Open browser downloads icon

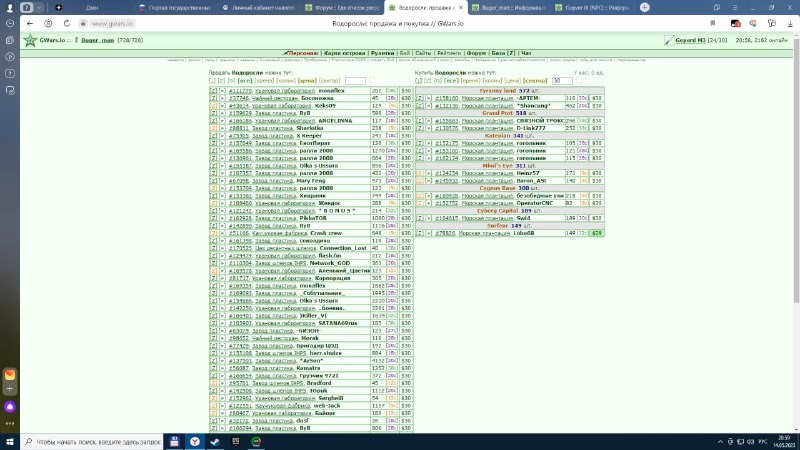[x=790, y=23]
